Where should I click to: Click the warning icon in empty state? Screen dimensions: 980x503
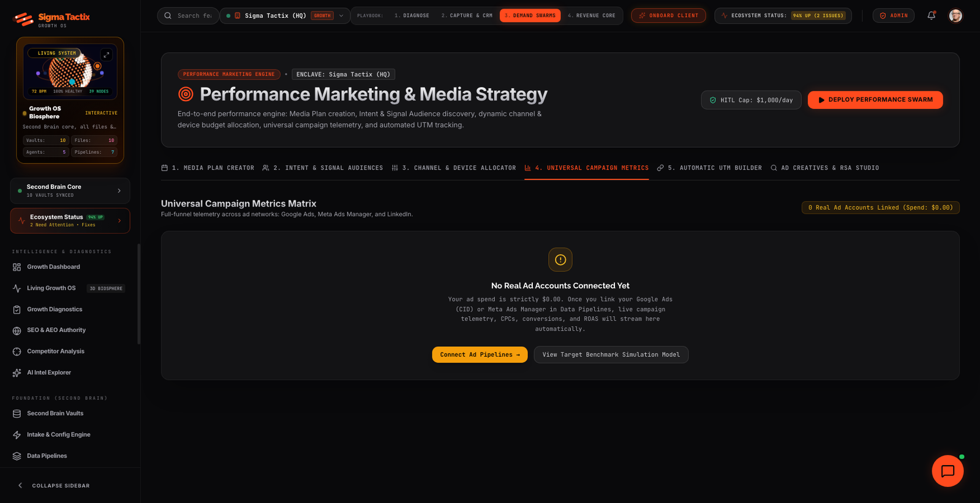tap(560, 260)
